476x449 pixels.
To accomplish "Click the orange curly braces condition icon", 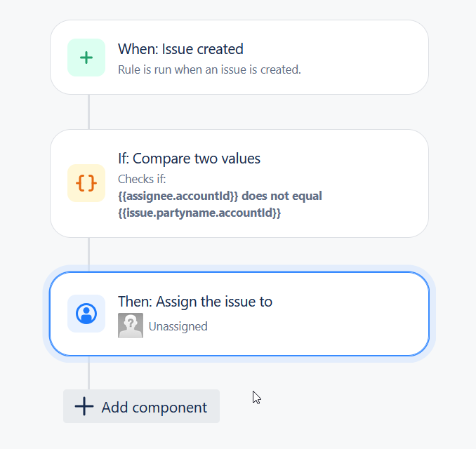I will coord(86,183).
